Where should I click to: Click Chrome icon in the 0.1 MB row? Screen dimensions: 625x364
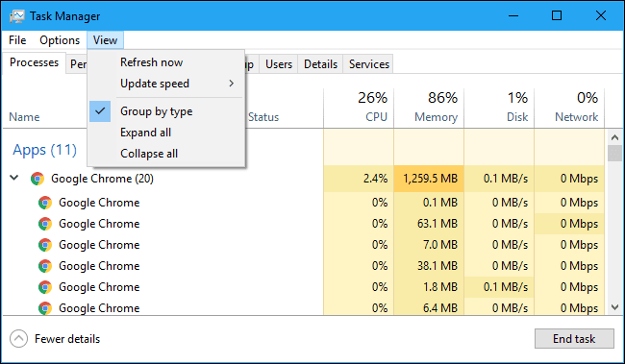click(45, 203)
